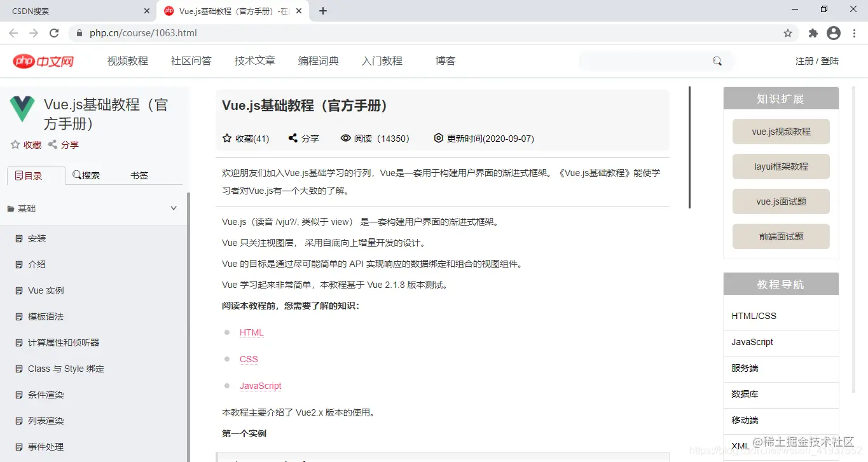Click the lock icon in address bar
The image size is (868, 462).
[79, 33]
